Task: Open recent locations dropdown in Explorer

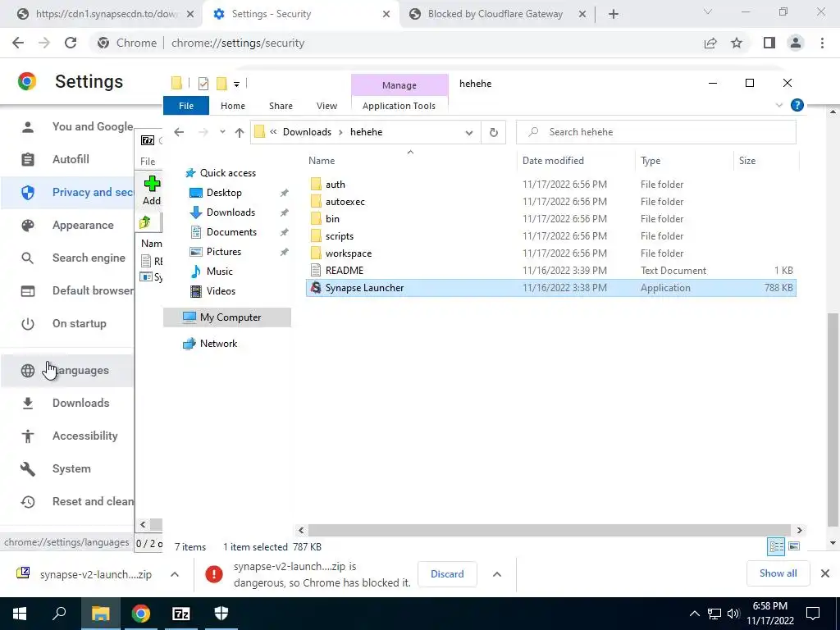Action: (222, 132)
